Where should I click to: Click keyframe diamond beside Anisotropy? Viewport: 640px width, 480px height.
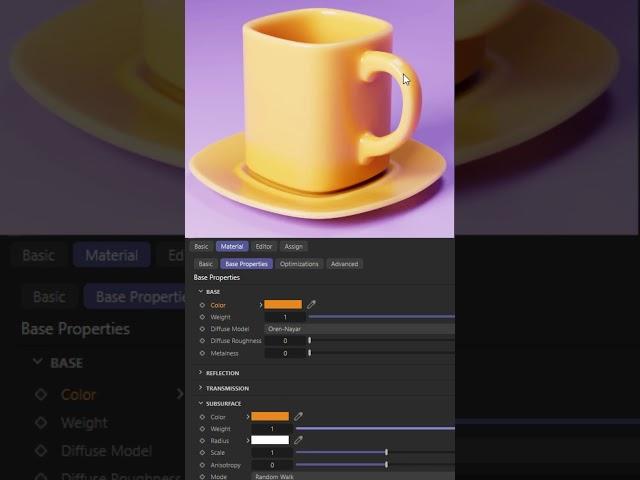(202, 465)
